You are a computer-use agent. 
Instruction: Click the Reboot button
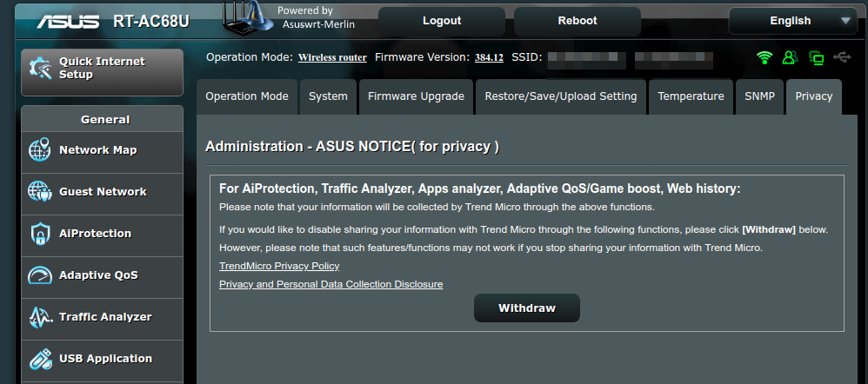tap(578, 21)
